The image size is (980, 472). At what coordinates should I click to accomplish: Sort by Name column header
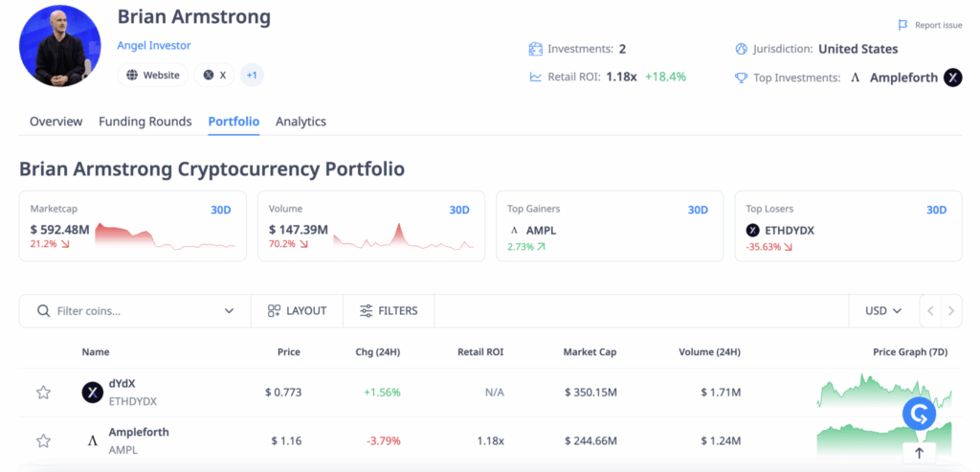[96, 352]
